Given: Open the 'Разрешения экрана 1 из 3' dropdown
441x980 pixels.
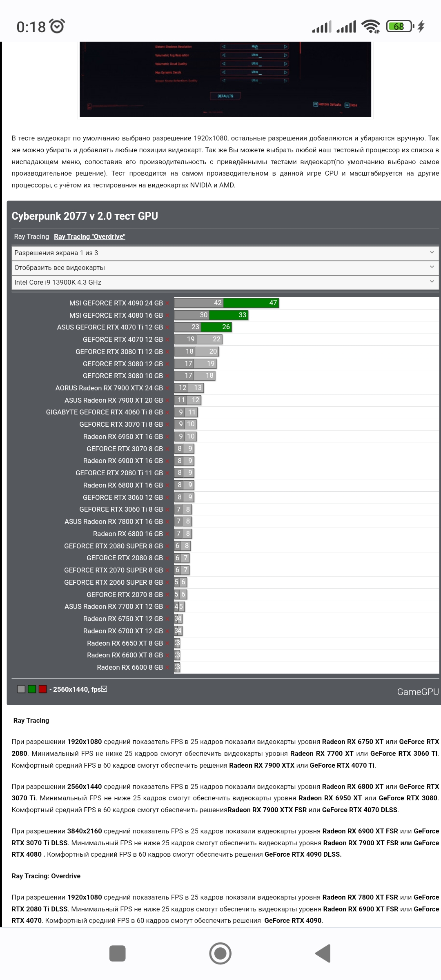Looking at the screenshot, I should pyautogui.click(x=225, y=253).
